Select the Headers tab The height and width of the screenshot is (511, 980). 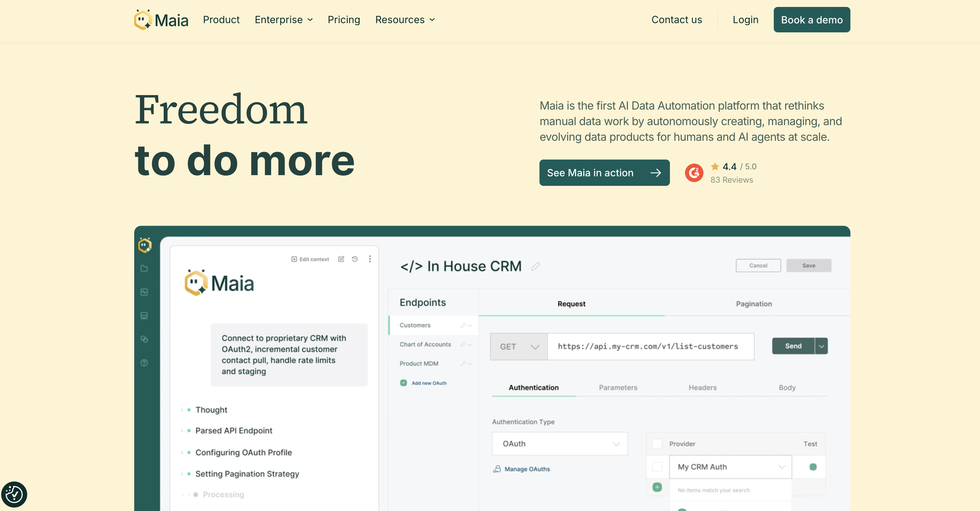(x=703, y=387)
